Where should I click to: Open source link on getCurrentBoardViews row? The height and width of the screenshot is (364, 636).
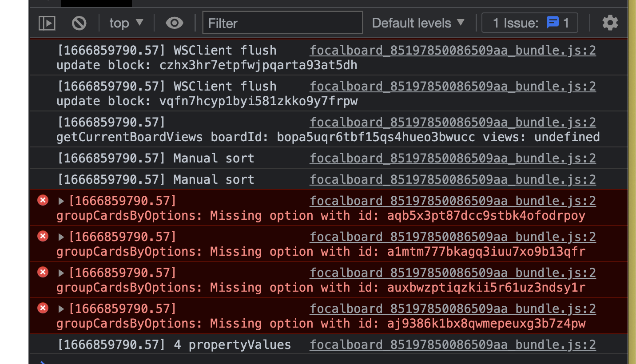tap(453, 122)
